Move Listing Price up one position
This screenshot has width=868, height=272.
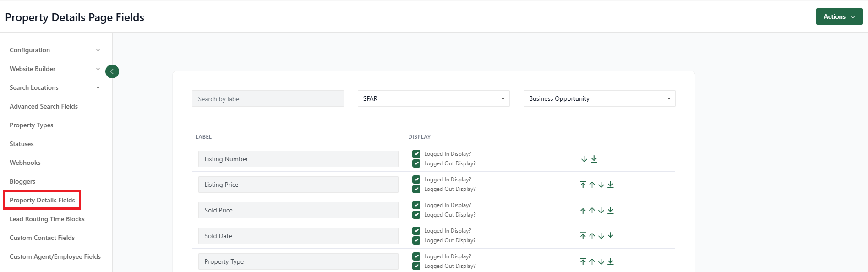592,185
